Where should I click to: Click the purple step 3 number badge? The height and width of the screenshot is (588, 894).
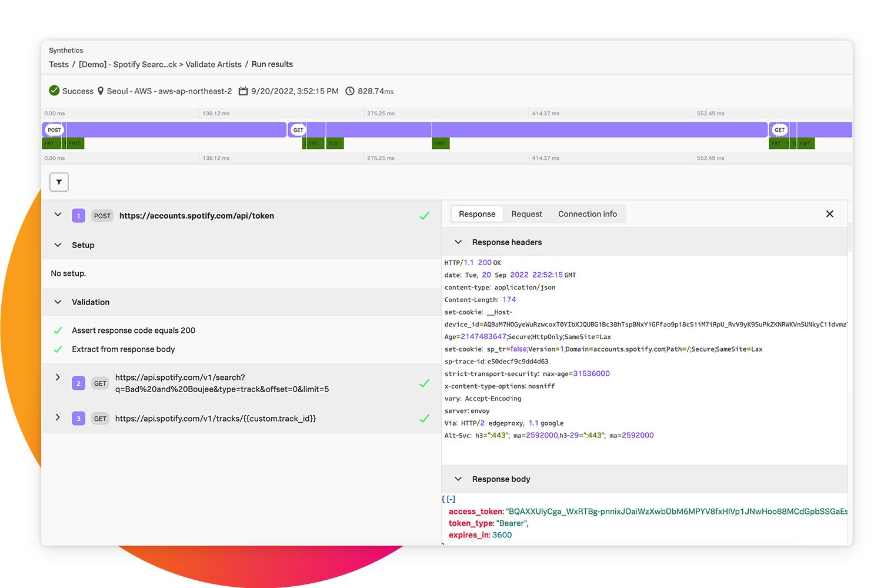78,419
